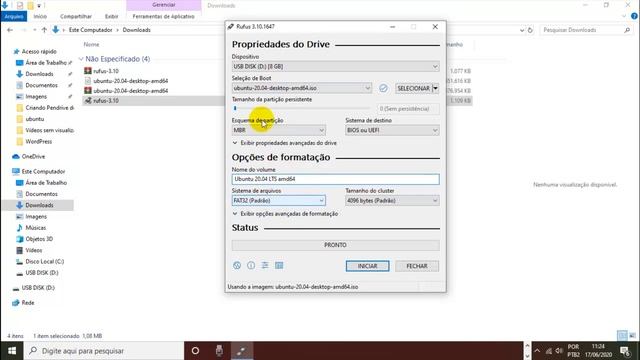Open Rufus about info icon
Viewport: 640px width, 360px height.
(x=251, y=266)
